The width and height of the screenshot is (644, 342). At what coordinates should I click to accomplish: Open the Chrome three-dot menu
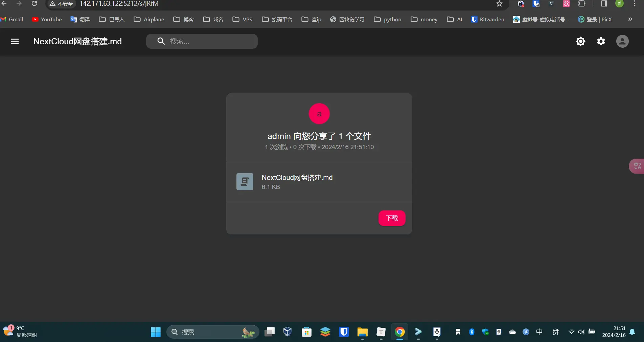click(x=635, y=4)
